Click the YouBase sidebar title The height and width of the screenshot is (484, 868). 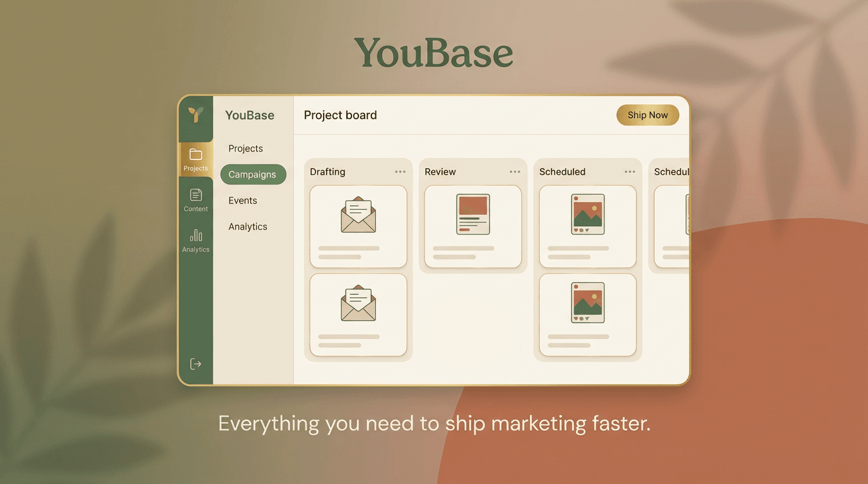pos(250,115)
